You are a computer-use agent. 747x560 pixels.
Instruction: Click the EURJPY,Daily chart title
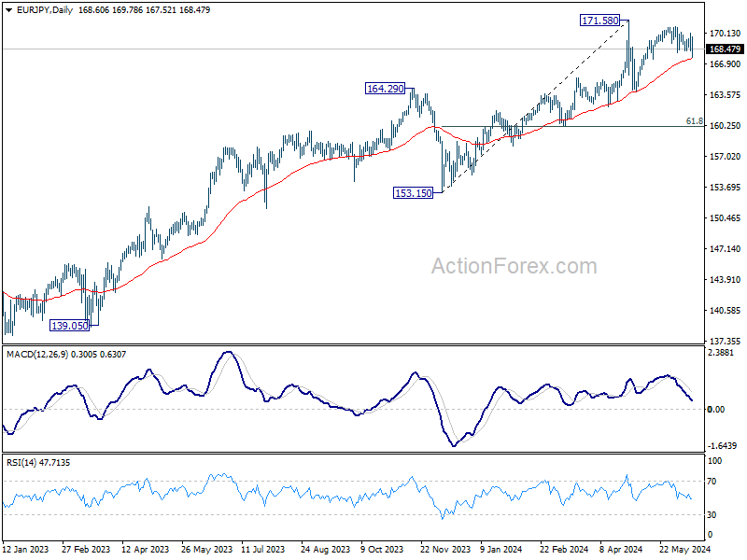coord(45,10)
